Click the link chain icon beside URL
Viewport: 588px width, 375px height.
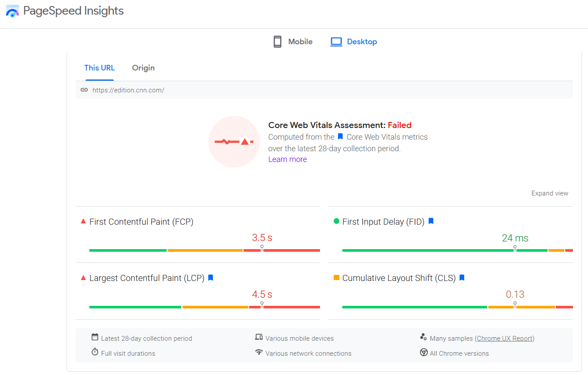click(x=84, y=90)
